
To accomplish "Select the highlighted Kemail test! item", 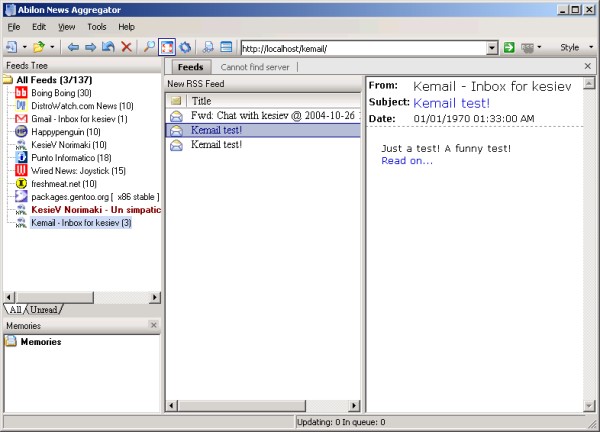I will point(264,130).
